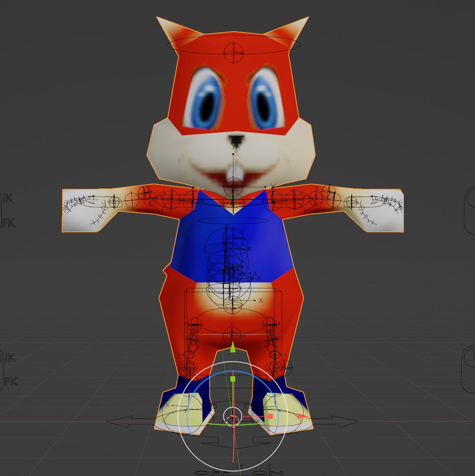Screen dimensions: 475x476
Task: Click the green square scale handle on gizmo
Action: pyautogui.click(x=233, y=379)
